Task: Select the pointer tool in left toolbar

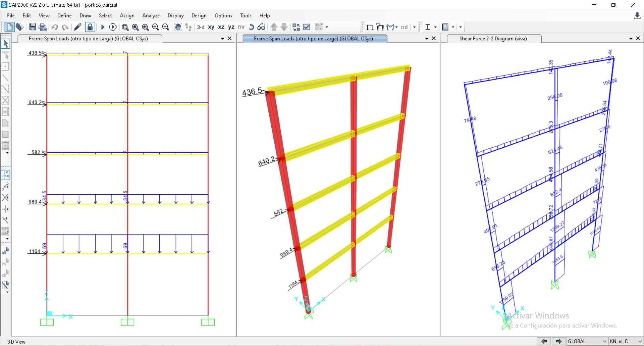Action: 6,43
